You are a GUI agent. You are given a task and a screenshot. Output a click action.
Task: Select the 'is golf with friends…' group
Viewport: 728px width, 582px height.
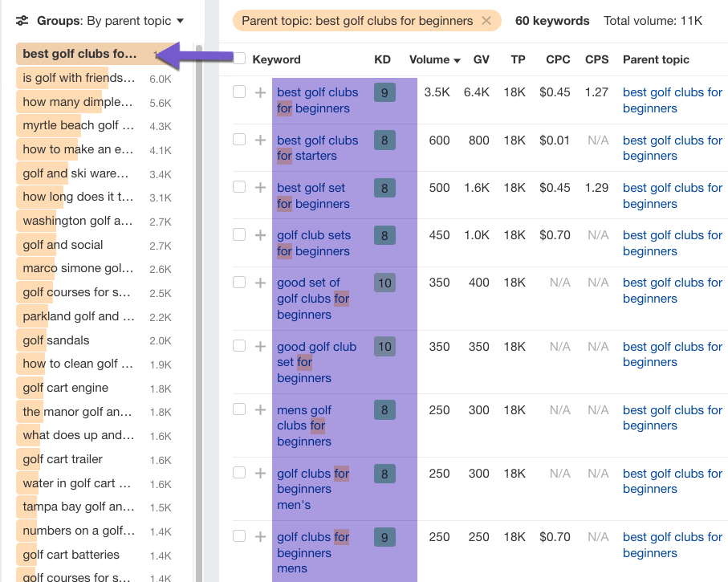96,78
